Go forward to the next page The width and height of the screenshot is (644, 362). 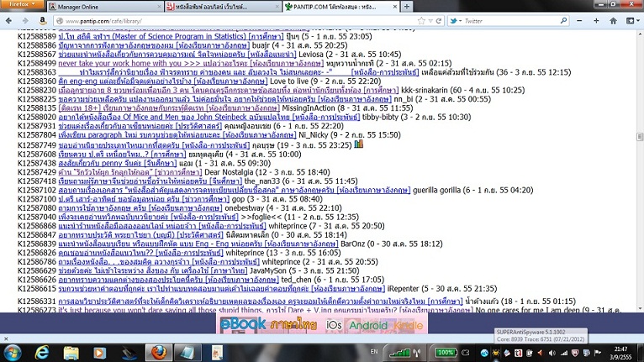[x=25, y=20]
